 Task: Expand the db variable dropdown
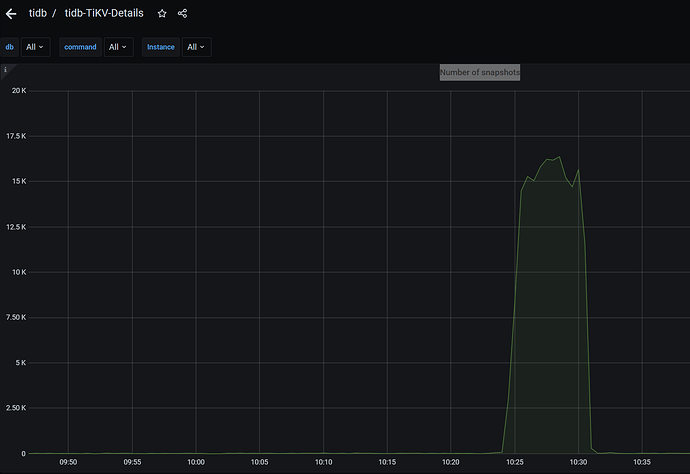[36, 47]
